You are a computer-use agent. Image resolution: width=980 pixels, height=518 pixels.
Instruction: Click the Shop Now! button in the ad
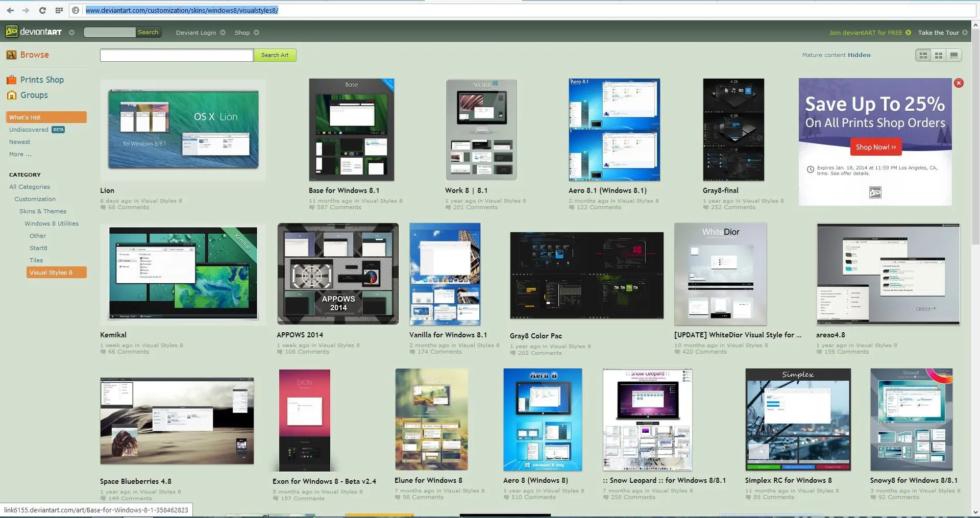[876, 147]
